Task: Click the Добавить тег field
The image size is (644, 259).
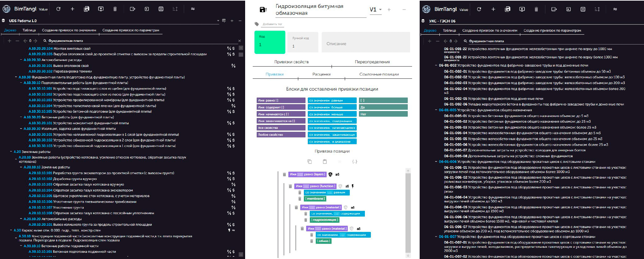Action: pos(273,24)
